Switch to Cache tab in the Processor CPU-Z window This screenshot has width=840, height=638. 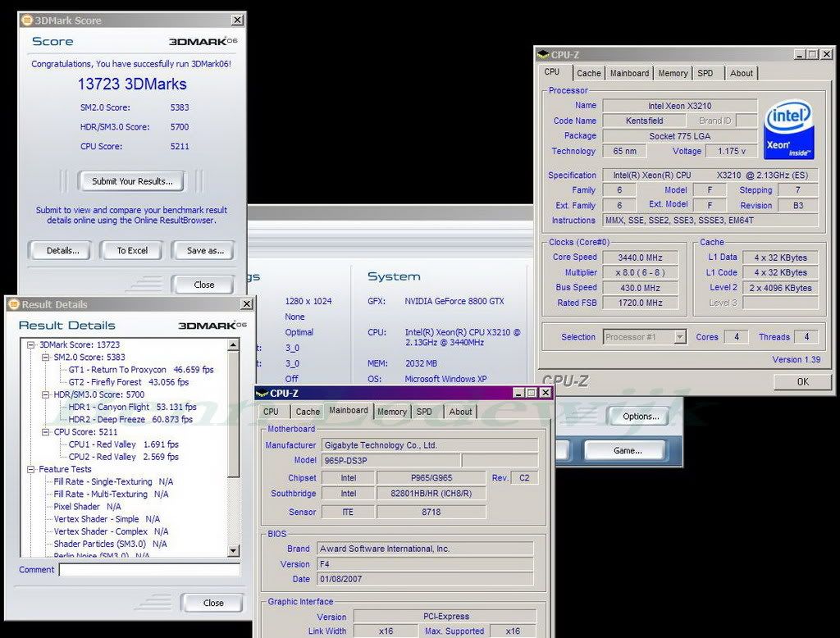tap(589, 73)
